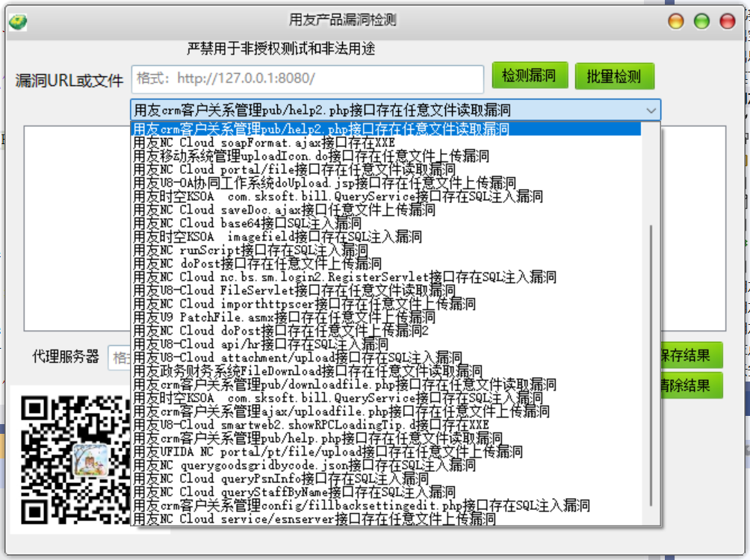Screen dimensions: 750x560
Task: Click the green app logo icon
Action: [x=18, y=22]
